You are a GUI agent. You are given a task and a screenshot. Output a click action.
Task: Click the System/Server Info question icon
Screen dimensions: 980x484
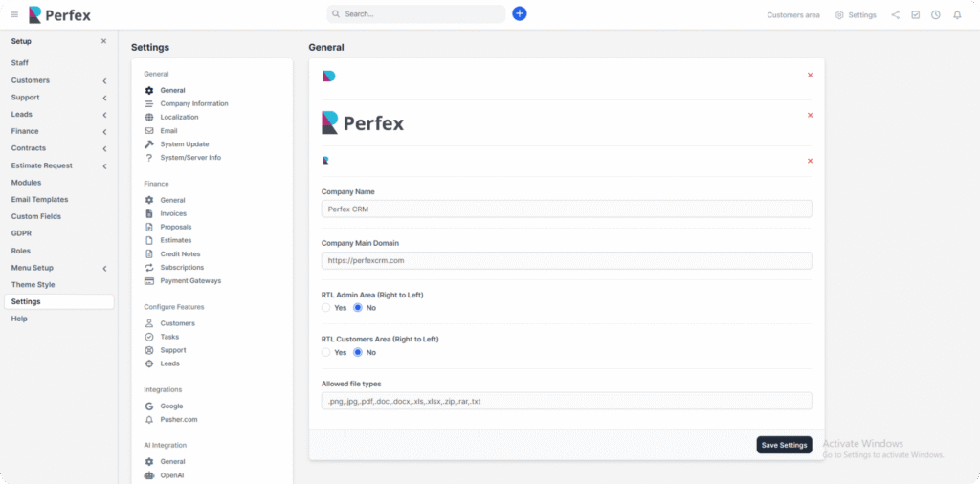[148, 158]
